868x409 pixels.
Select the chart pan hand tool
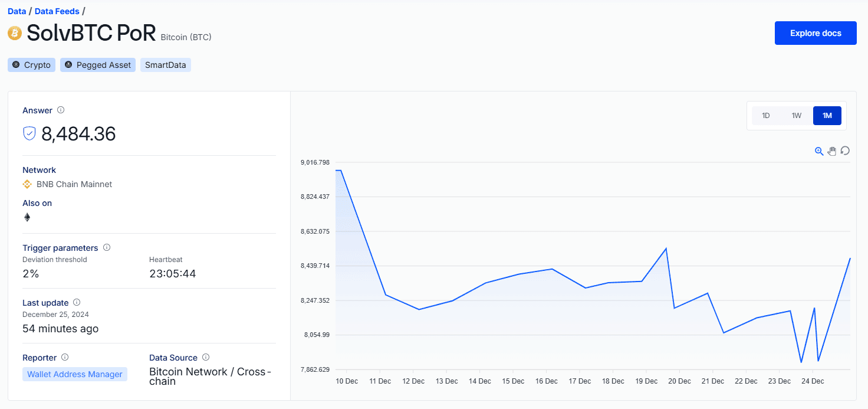click(x=832, y=151)
